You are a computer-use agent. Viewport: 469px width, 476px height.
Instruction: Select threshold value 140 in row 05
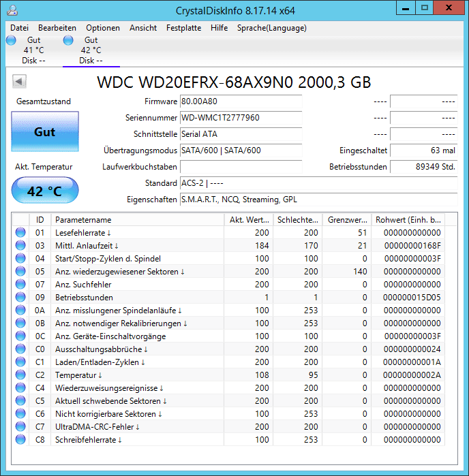360,272
